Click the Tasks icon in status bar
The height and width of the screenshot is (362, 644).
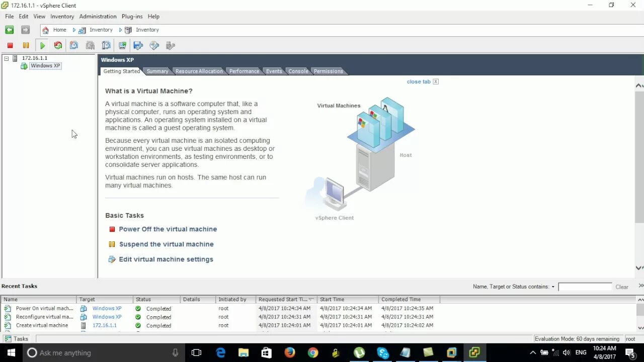8,339
